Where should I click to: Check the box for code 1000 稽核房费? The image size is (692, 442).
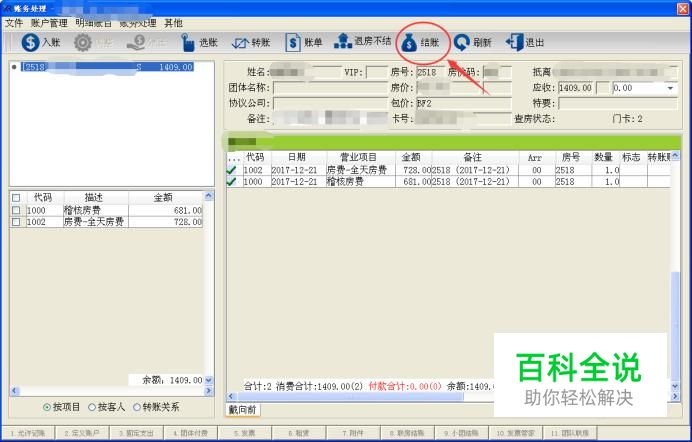16,210
